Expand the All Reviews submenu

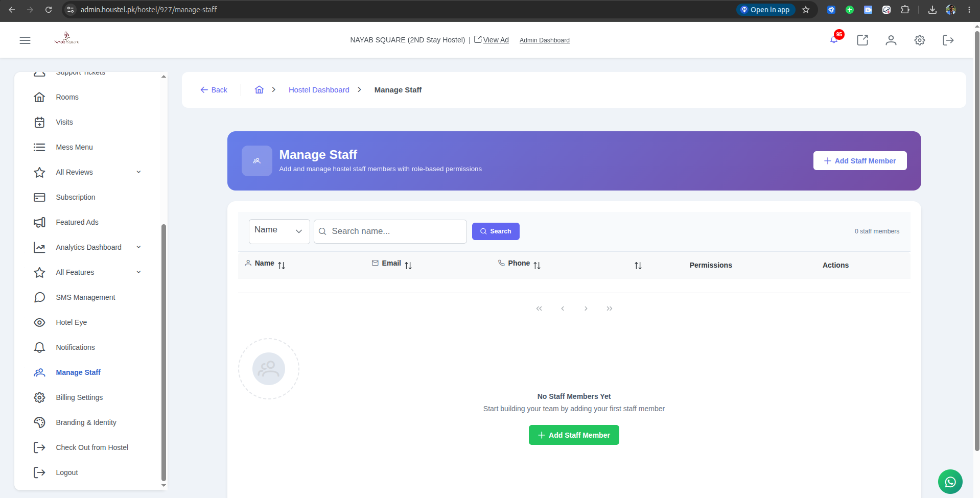(138, 172)
